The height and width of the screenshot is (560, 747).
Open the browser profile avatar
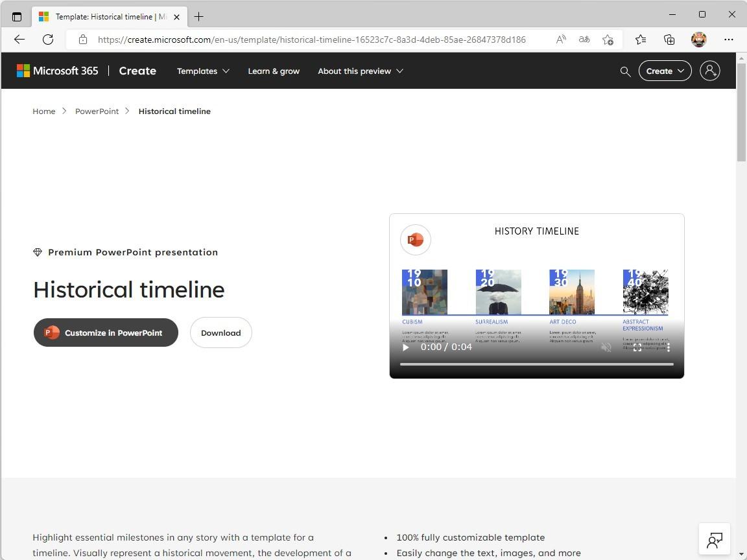[699, 40]
